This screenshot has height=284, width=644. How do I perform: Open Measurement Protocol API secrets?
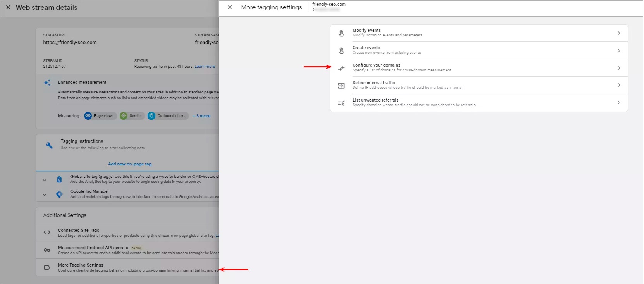(x=127, y=250)
